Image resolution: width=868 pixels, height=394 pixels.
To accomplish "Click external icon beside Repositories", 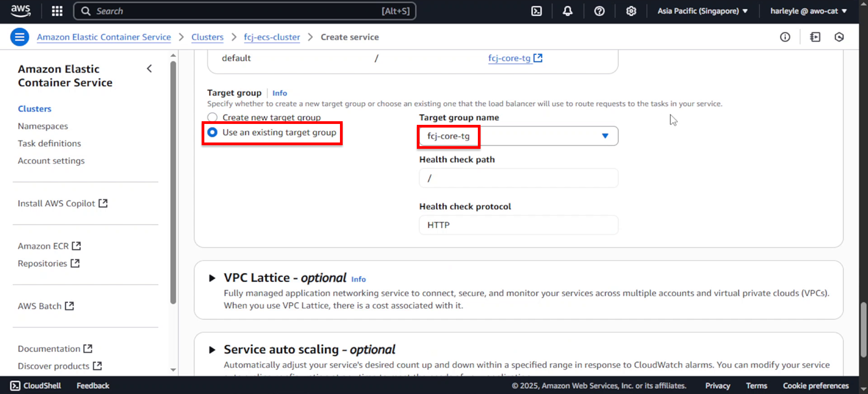I will click(75, 263).
